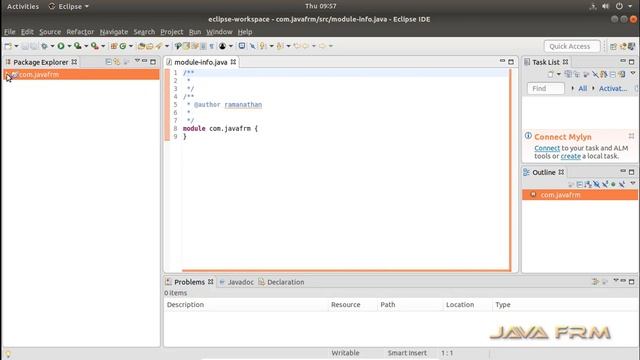Click the Activat... link in Task List
The width and height of the screenshot is (640, 360).
click(x=613, y=89)
